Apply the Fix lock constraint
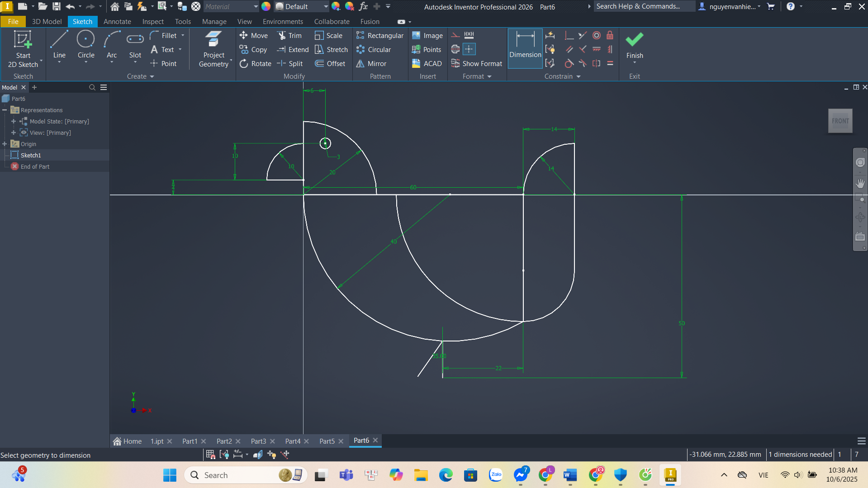The image size is (868, 488). [610, 36]
